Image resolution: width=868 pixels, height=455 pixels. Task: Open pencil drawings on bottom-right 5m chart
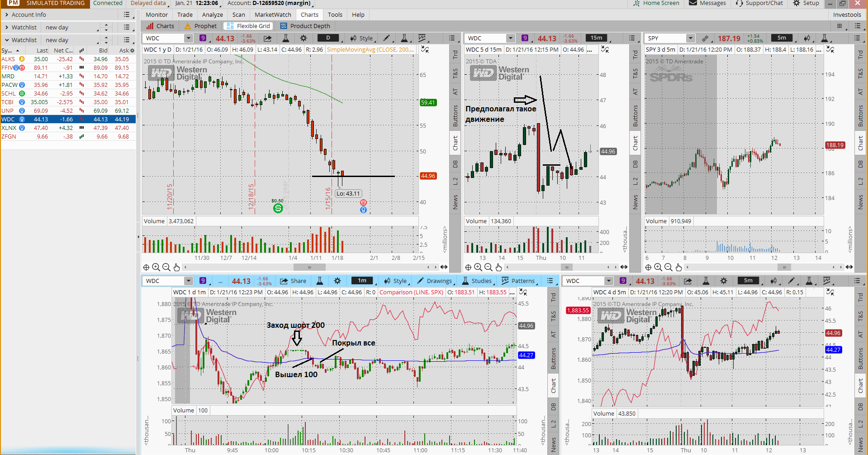tap(791, 281)
